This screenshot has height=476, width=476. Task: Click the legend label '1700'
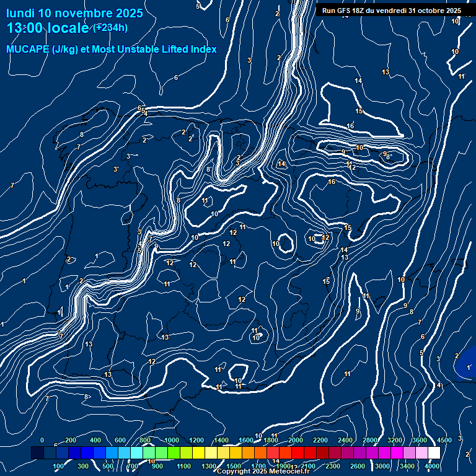click(258, 466)
